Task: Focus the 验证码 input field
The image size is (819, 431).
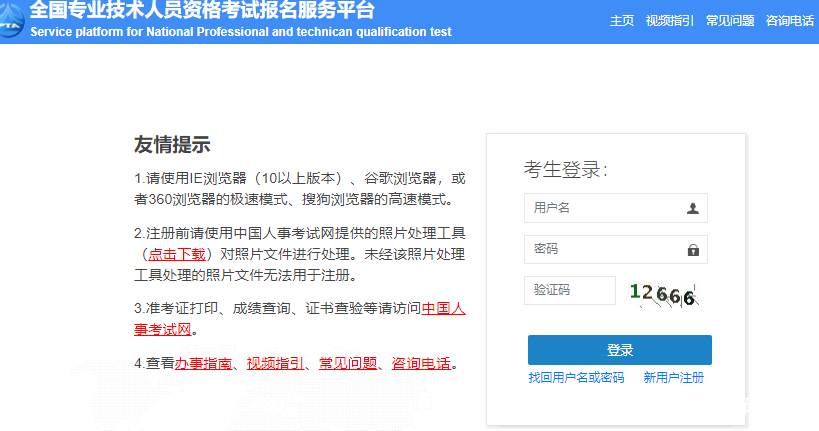Action: (570, 290)
